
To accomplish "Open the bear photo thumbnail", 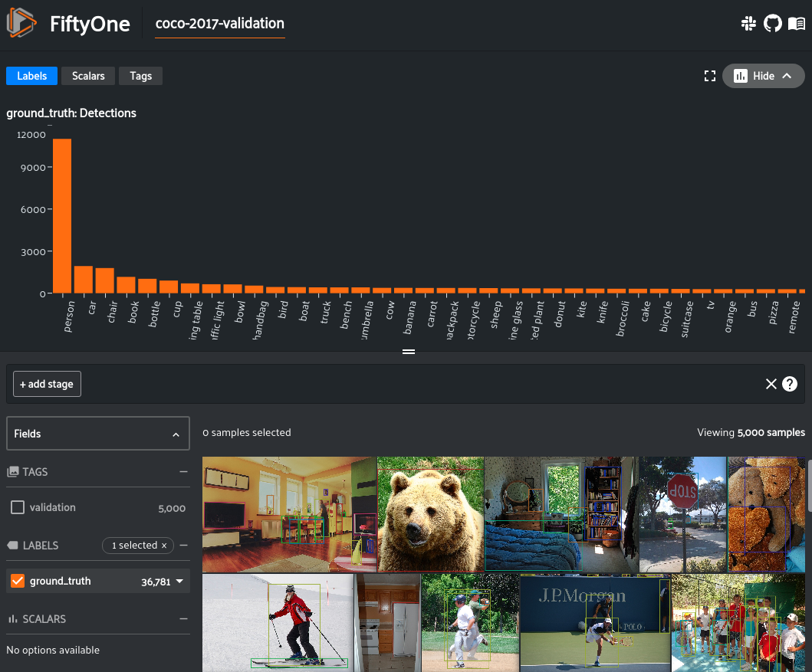I will click(432, 513).
